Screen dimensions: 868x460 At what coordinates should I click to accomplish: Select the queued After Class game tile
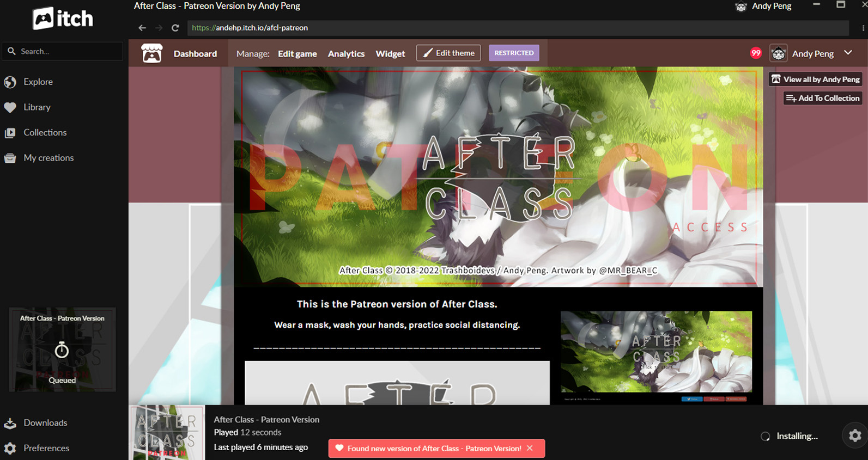[62, 349]
